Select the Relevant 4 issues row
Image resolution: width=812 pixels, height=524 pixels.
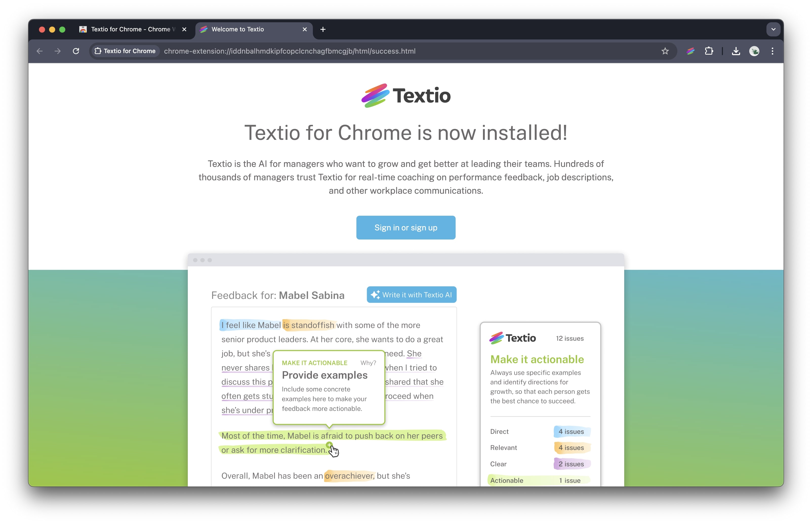pos(540,448)
